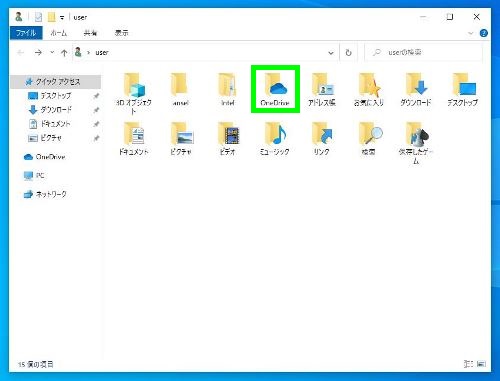The image size is (500, 381).
Task: Open the デスクトップ folder in the file pane
Action: pyautogui.click(x=463, y=89)
